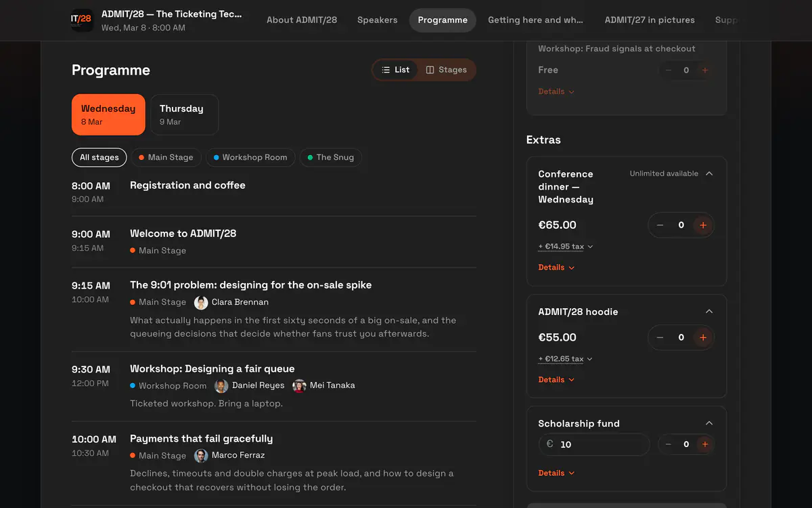Collapse the ADMIT/28 hoodie card
Viewport: 812px width, 508px height.
click(709, 312)
